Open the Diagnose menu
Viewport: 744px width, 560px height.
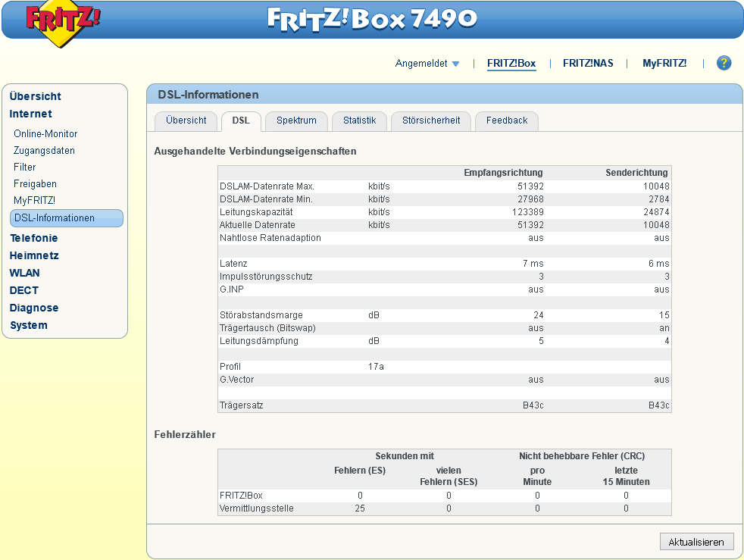click(x=33, y=308)
